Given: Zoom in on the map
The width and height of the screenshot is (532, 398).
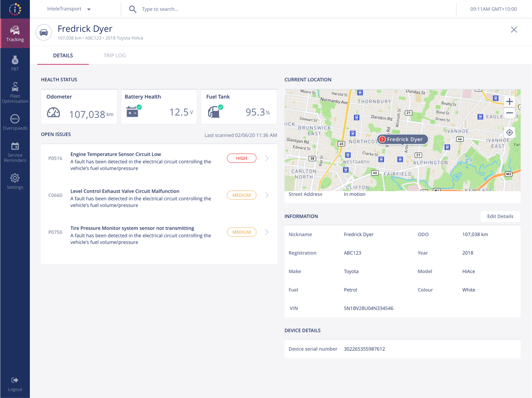Looking at the screenshot, I should click(x=509, y=101).
